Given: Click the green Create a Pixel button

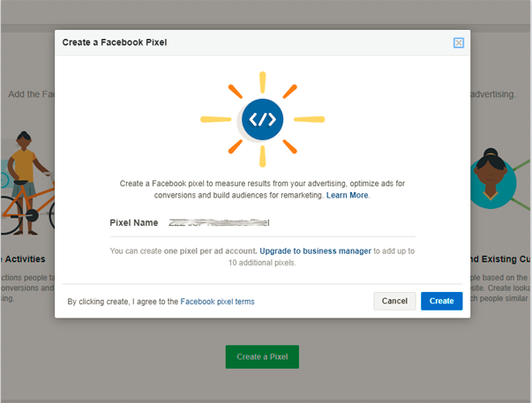Looking at the screenshot, I should (x=262, y=356).
